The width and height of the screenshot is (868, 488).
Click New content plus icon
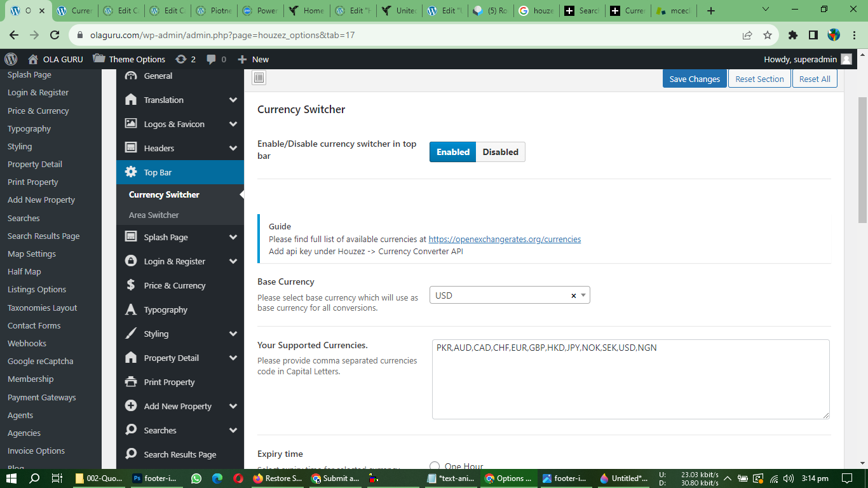(242, 59)
